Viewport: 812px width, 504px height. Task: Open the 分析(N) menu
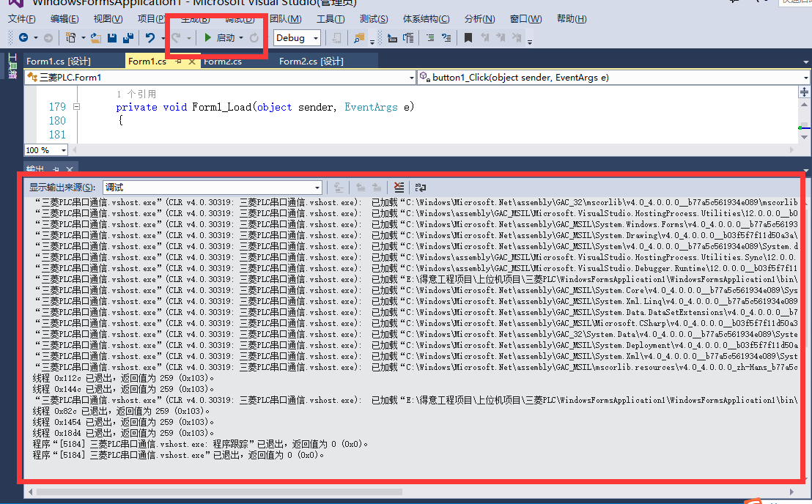click(x=479, y=19)
